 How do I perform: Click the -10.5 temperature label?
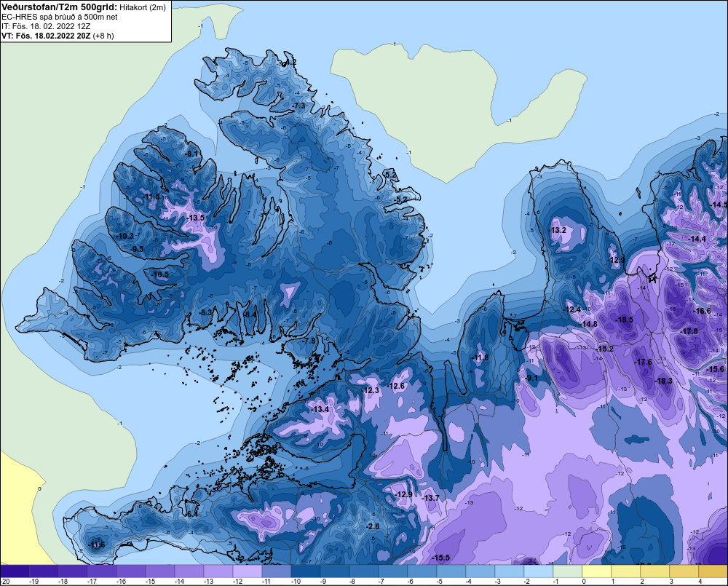click(160, 275)
